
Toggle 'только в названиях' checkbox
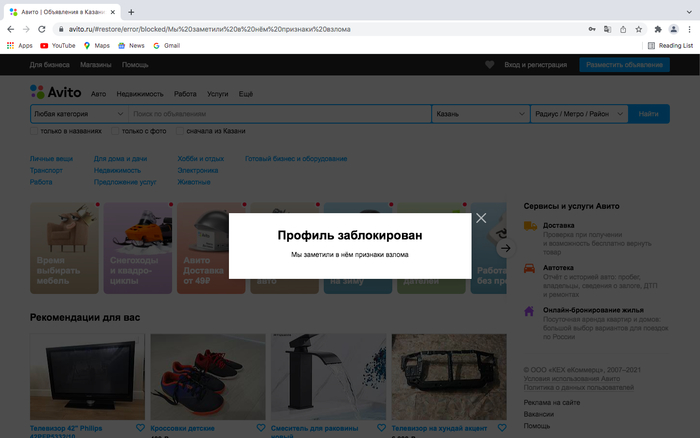click(x=34, y=131)
